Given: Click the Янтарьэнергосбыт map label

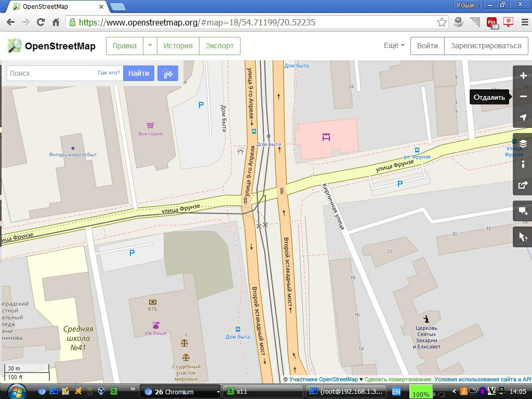Looking at the screenshot, I should (73, 154).
